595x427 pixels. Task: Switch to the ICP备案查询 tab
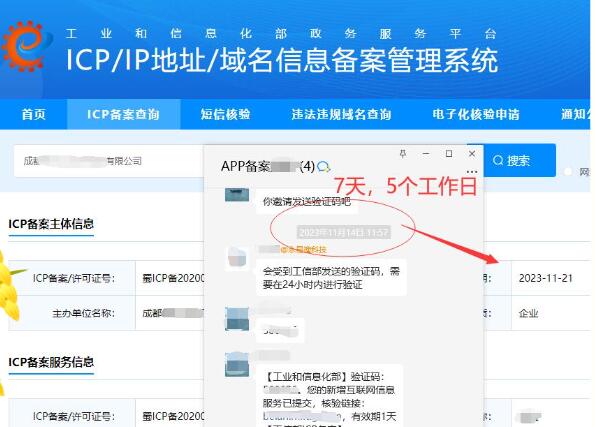point(123,114)
